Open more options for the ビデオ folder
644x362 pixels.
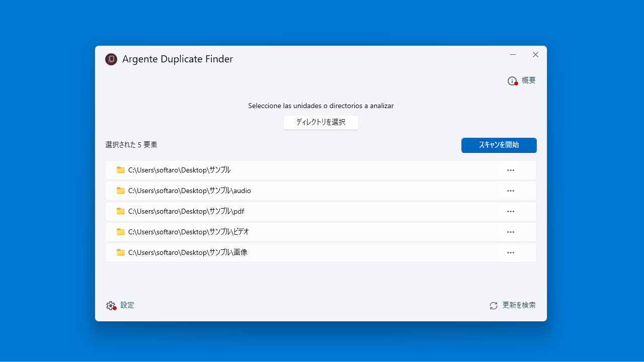click(511, 232)
